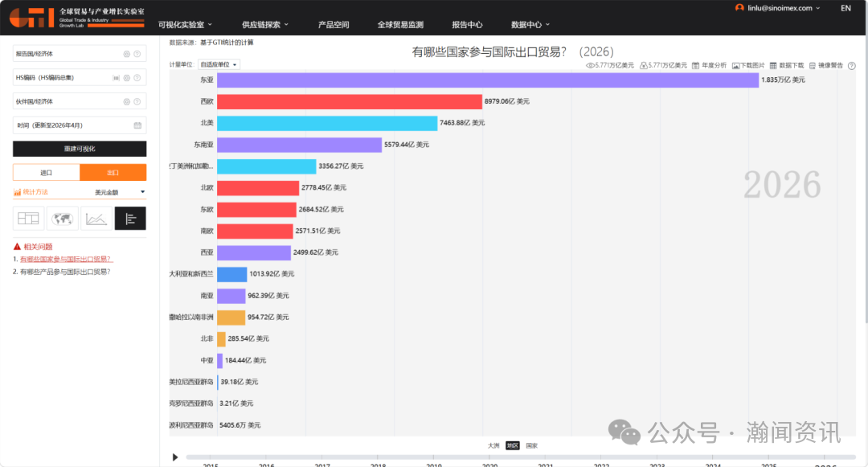Image resolution: width=868 pixels, height=467 pixels.
Task: Click the eye icon beside 5.771万亿美元
Action: (x=590, y=65)
